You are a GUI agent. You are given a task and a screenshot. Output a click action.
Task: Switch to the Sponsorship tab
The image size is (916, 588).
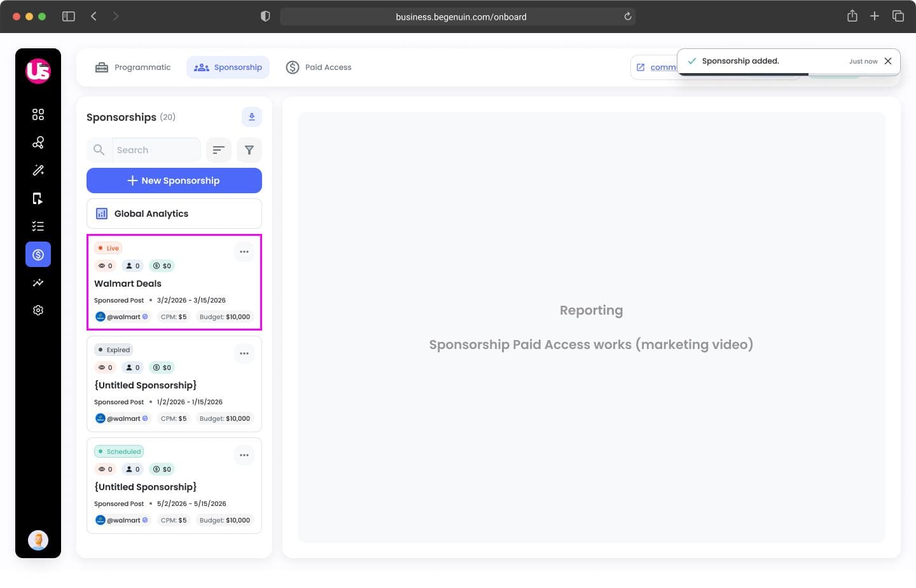pos(228,67)
